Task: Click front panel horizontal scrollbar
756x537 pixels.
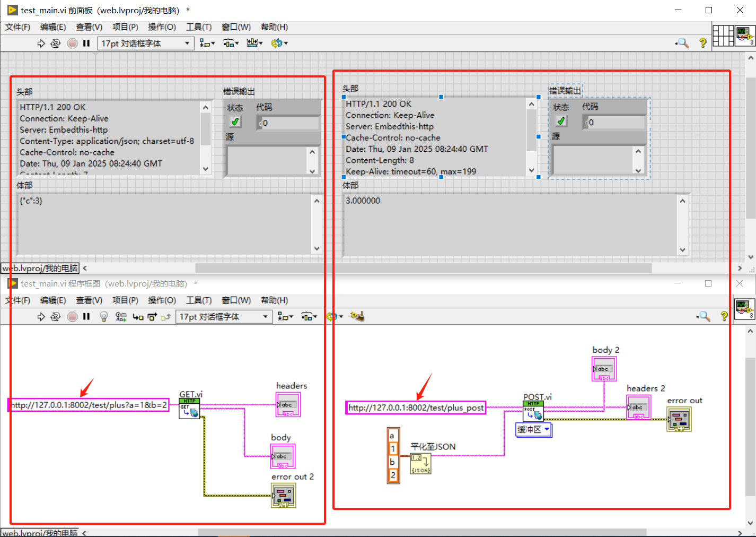Action: 423,268
